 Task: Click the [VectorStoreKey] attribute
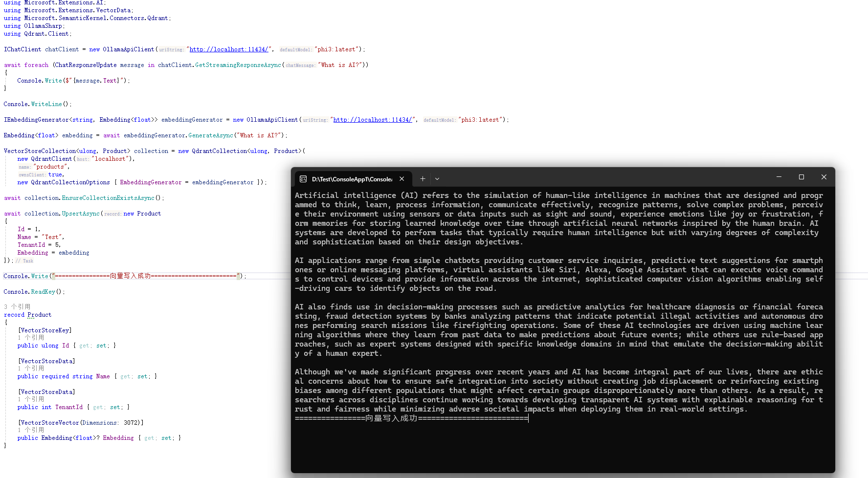(x=45, y=330)
